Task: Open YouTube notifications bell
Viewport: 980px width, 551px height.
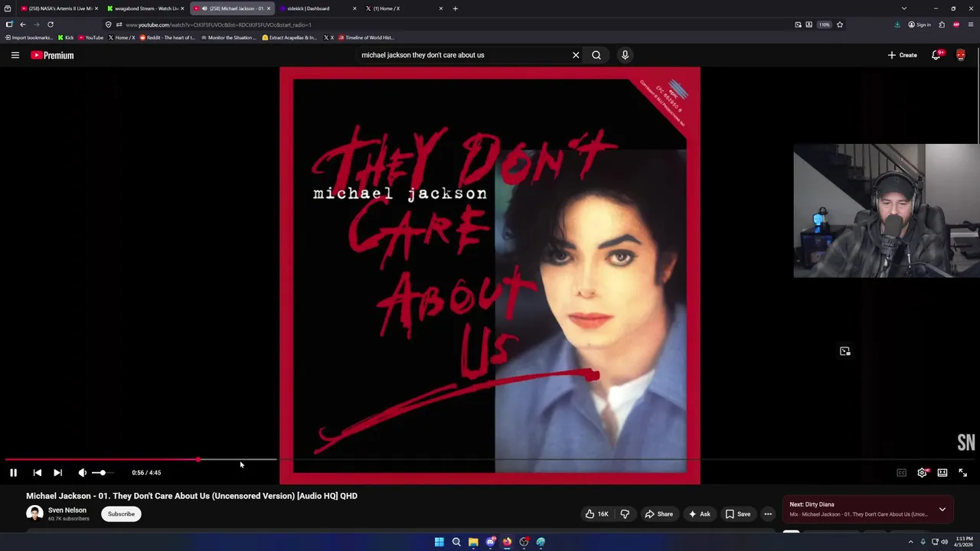Action: tap(936, 55)
